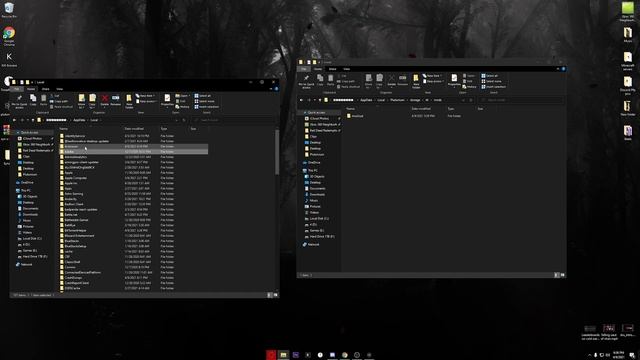Viewport: 640px width, 360px height.
Task: Select the ConnectedDevicesPlatform folder row
Action: coord(134,272)
